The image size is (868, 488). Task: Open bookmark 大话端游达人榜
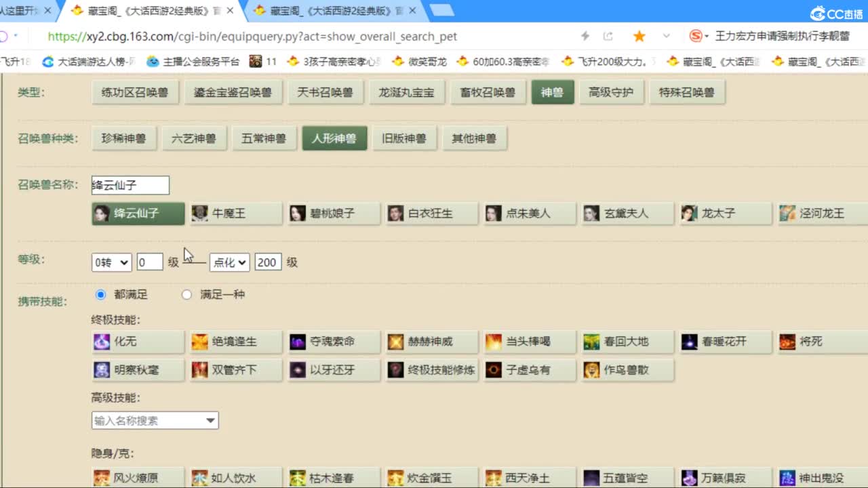[89, 62]
